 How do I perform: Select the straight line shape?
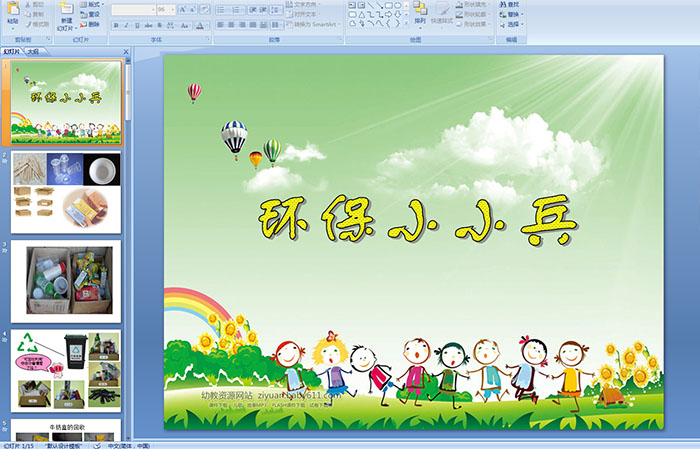pyautogui.click(x=371, y=5)
